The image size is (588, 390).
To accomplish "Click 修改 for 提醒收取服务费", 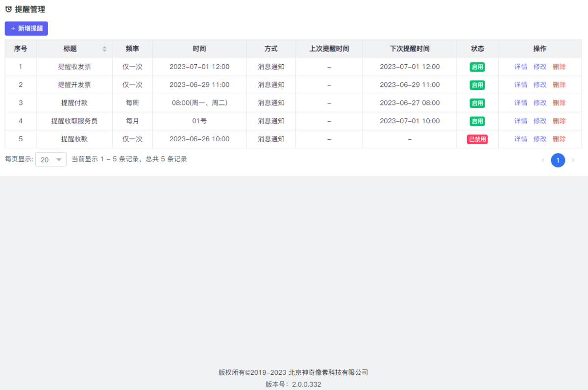I will click(x=539, y=121).
